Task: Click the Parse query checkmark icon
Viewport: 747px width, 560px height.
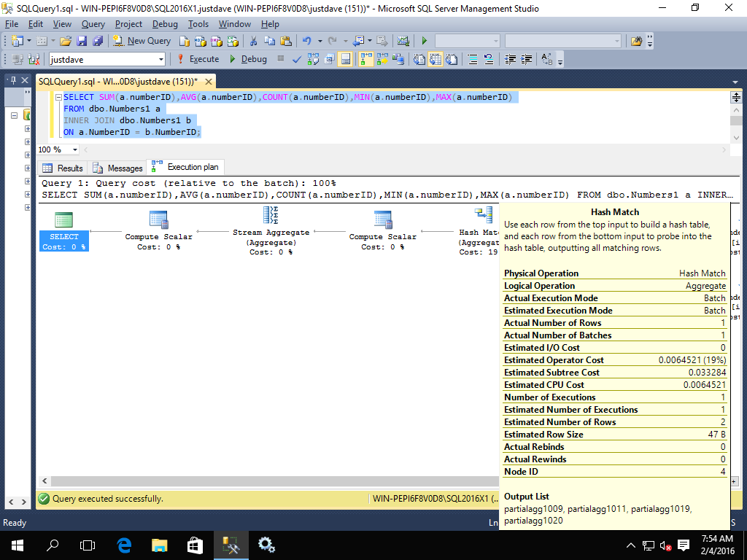Action: [298, 59]
